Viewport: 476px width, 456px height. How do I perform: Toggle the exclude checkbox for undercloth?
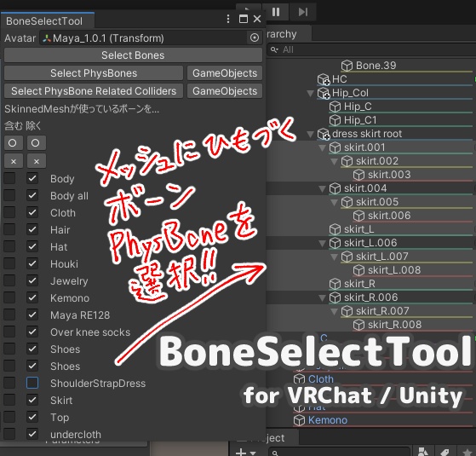point(32,434)
